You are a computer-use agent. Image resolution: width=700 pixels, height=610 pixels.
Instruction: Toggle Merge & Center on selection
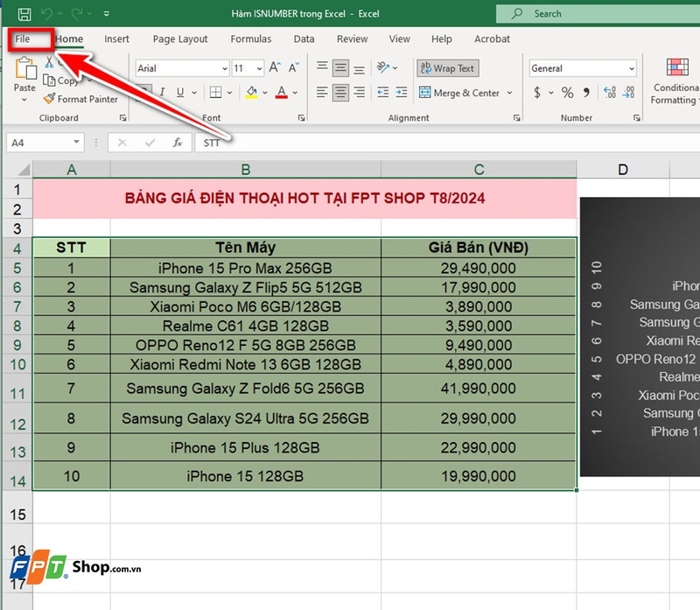pos(459,92)
